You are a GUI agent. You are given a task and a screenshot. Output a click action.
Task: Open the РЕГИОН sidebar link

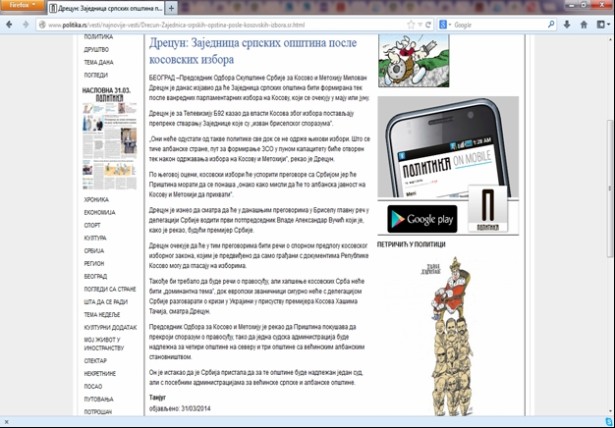point(94,263)
